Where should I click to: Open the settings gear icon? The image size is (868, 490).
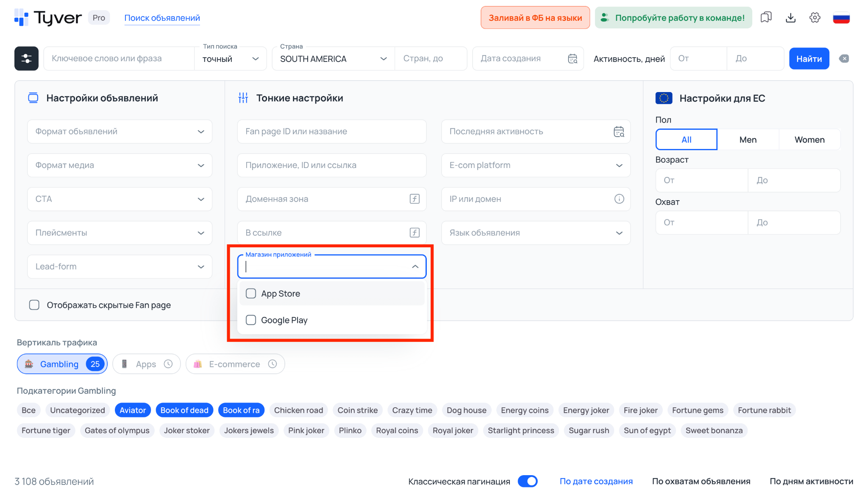[815, 17]
